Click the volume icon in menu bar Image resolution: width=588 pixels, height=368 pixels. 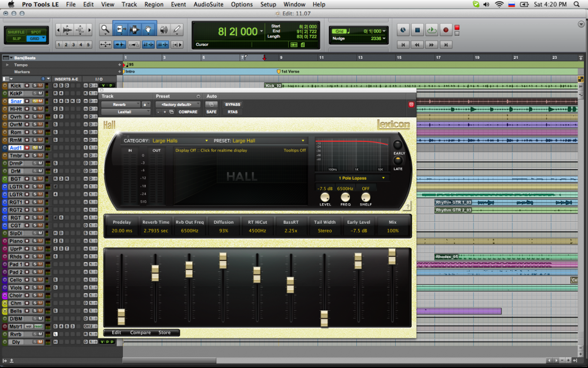click(x=486, y=5)
